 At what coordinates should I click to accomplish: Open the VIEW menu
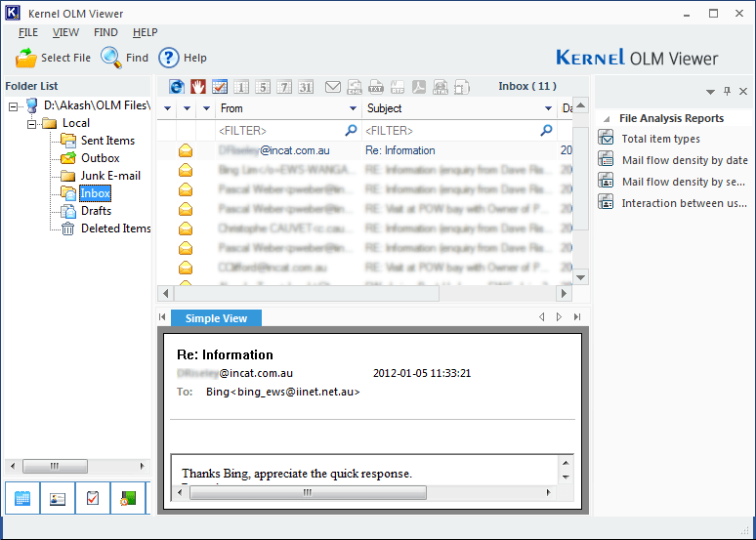click(x=65, y=32)
